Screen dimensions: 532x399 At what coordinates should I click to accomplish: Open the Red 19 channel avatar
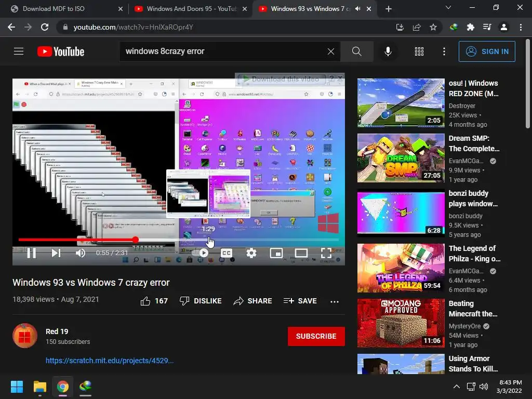pyautogui.click(x=25, y=336)
